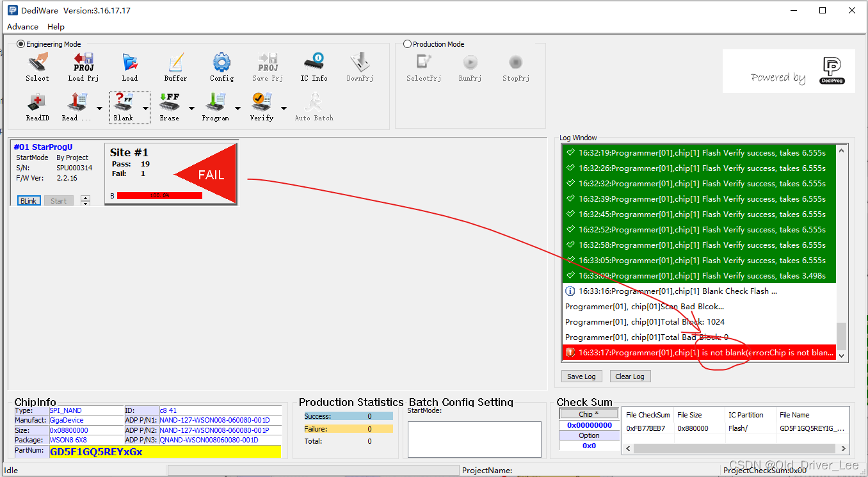The width and height of the screenshot is (868, 477).
Task: Click file table horizontal scrollbar
Action: (x=735, y=448)
